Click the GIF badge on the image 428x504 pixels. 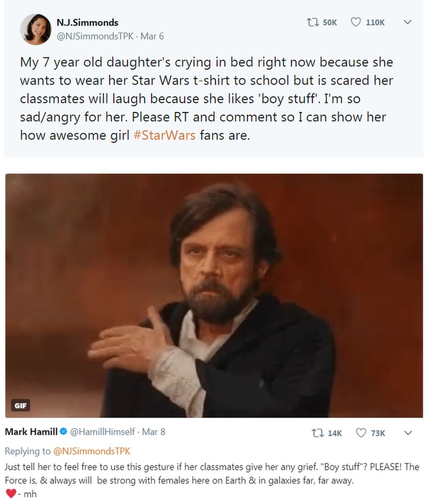point(21,405)
